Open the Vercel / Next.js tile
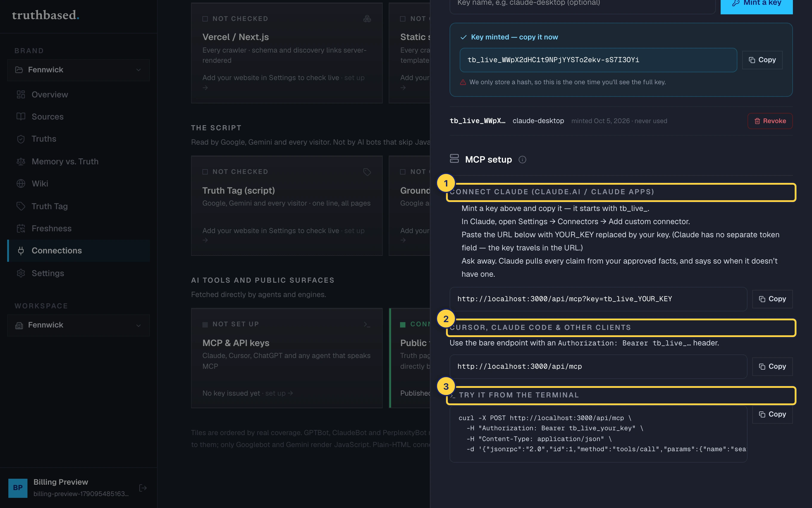 [x=287, y=53]
